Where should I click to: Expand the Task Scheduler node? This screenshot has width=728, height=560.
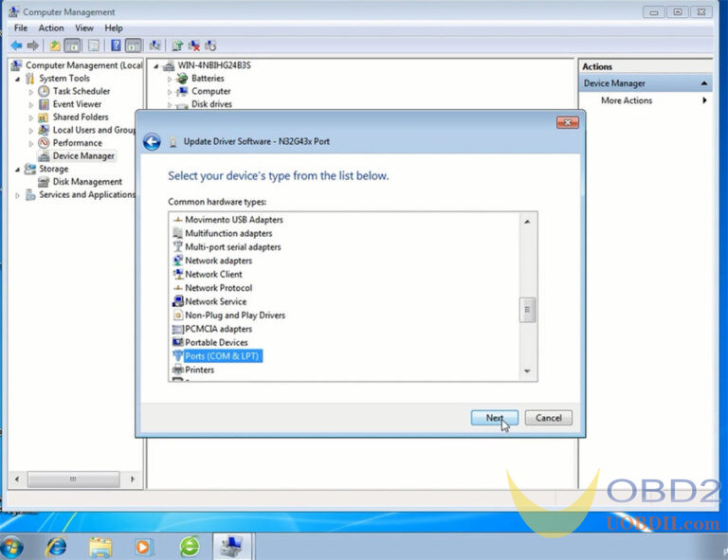point(31,92)
